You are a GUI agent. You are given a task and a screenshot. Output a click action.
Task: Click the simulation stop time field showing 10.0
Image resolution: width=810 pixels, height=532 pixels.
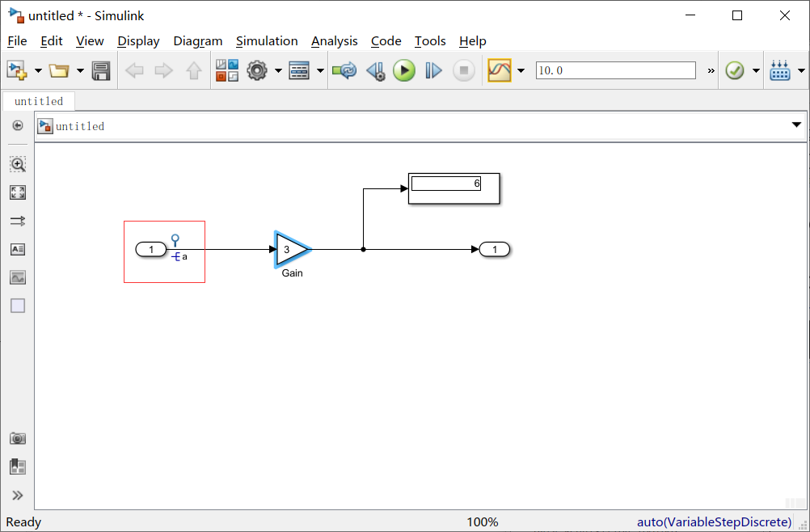click(x=614, y=70)
